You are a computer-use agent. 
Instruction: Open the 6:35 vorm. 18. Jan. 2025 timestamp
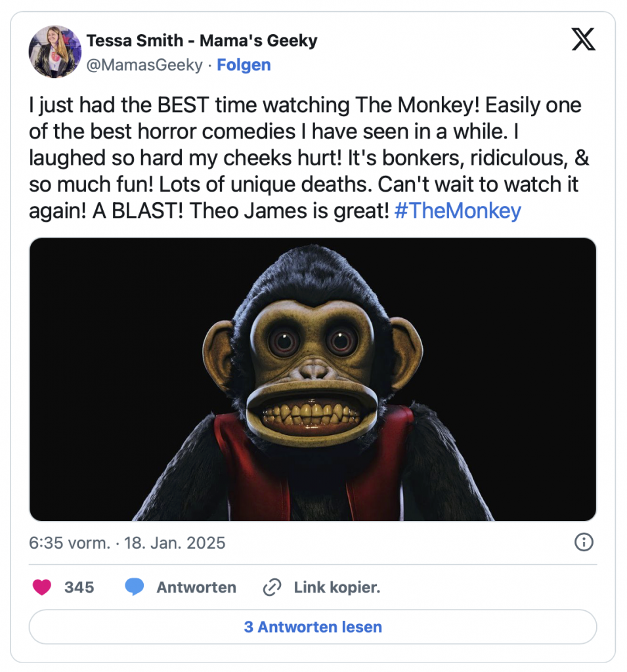coord(127,543)
